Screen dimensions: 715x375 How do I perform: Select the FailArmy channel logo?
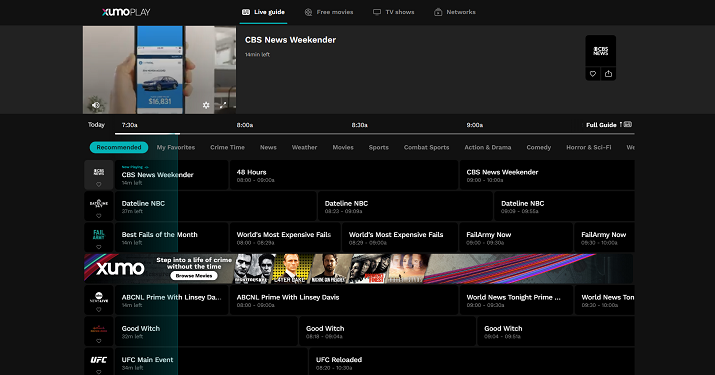(98, 234)
